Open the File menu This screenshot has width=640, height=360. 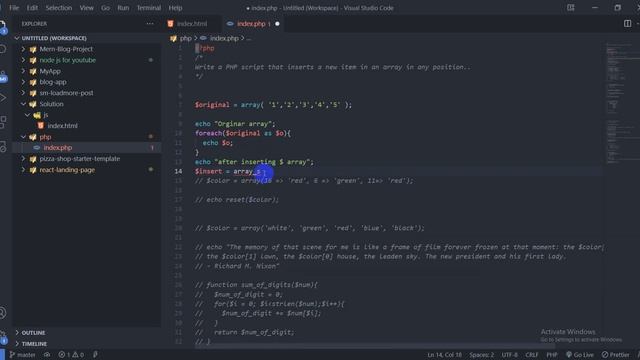(x=14, y=8)
